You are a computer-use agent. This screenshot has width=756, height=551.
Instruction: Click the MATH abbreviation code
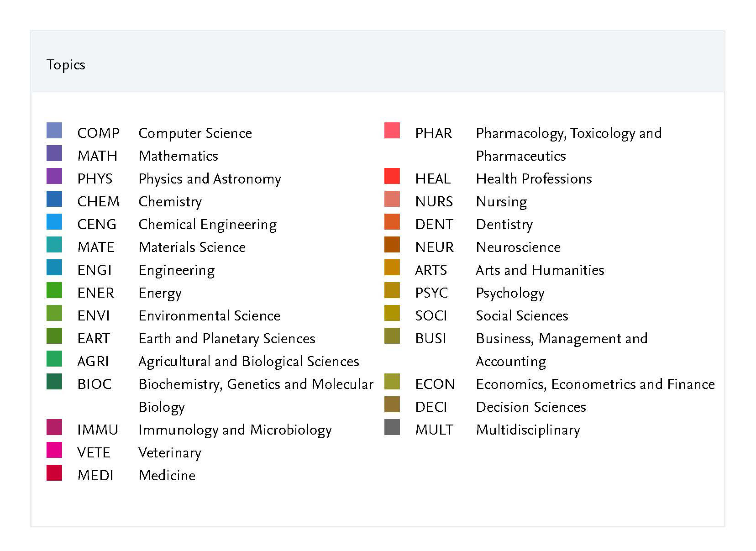[x=97, y=156]
